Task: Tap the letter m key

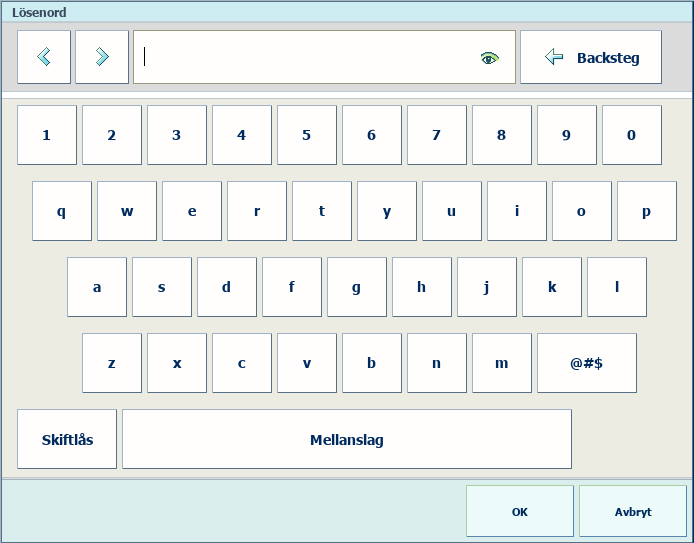Action: click(x=502, y=363)
